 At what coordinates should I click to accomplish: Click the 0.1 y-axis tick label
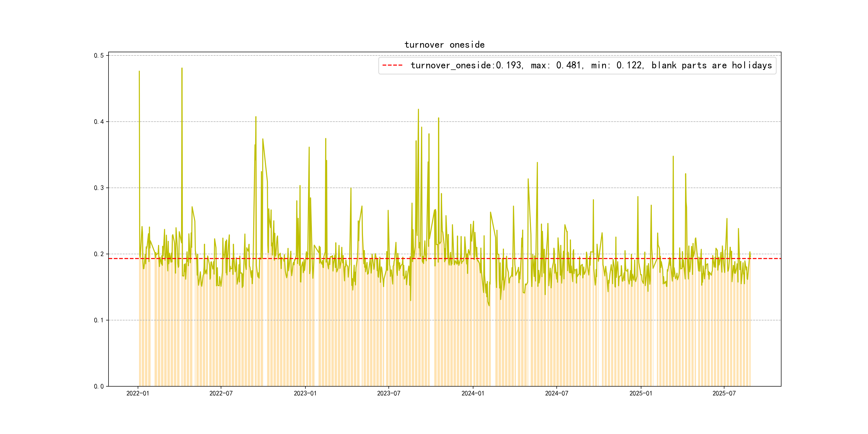coord(99,320)
